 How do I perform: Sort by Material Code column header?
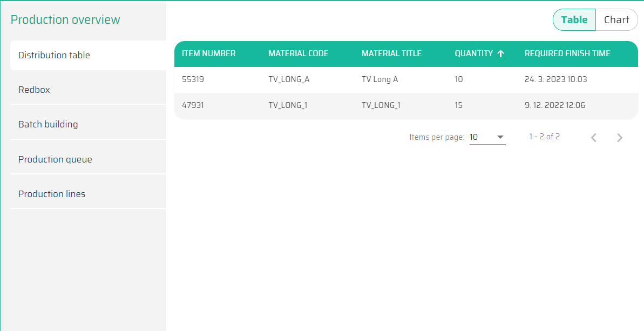click(298, 53)
